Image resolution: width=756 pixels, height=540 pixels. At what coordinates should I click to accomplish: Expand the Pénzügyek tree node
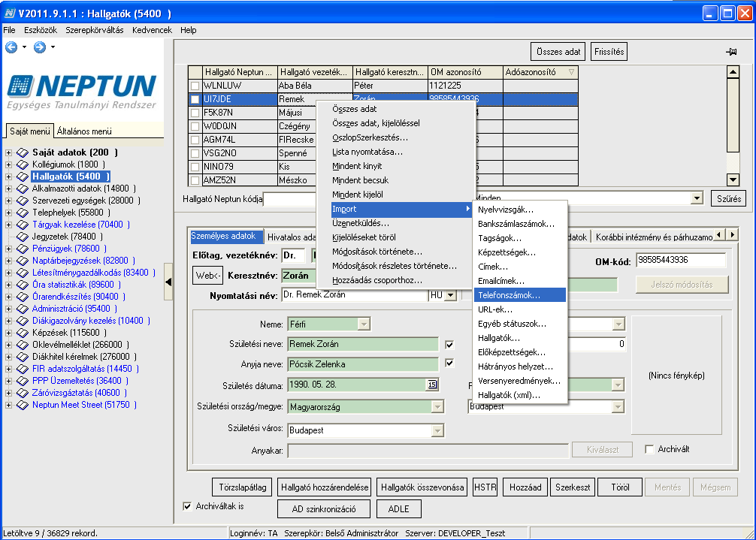pos(8,249)
